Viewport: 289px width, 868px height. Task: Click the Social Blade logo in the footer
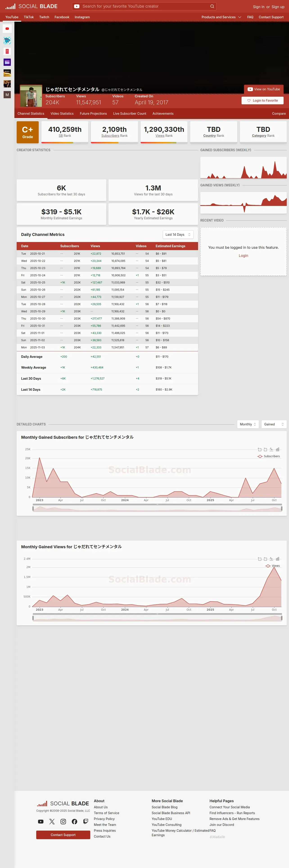pos(63,804)
